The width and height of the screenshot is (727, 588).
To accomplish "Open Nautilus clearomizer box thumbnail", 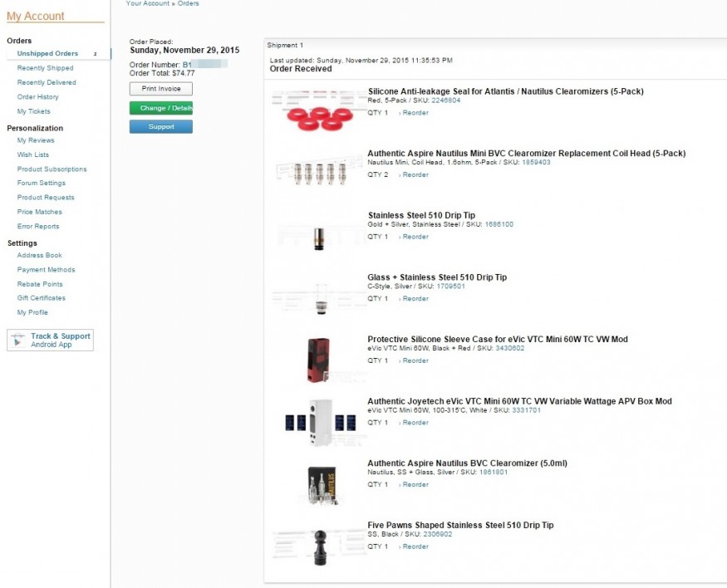I will [x=322, y=485].
